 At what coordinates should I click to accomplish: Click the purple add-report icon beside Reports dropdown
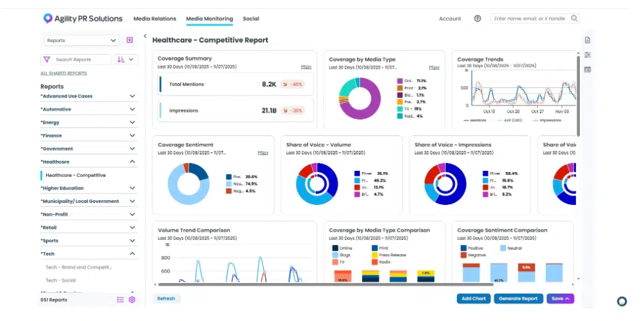click(130, 40)
